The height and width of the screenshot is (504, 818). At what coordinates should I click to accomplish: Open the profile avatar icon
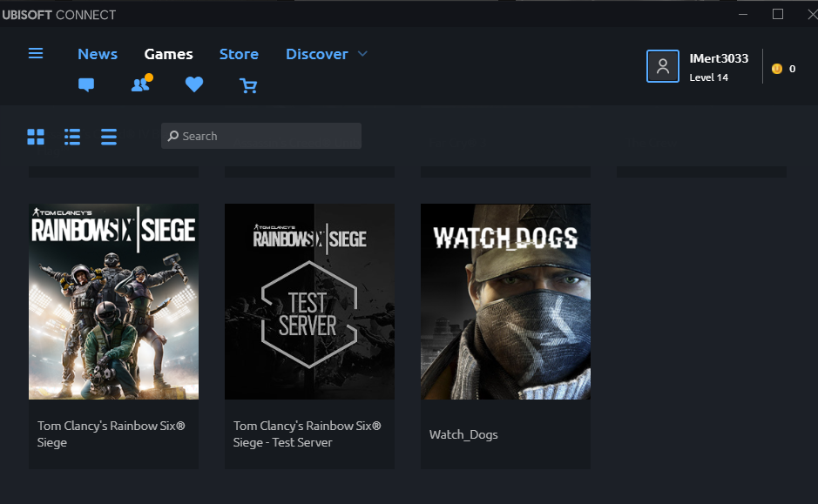click(x=663, y=66)
